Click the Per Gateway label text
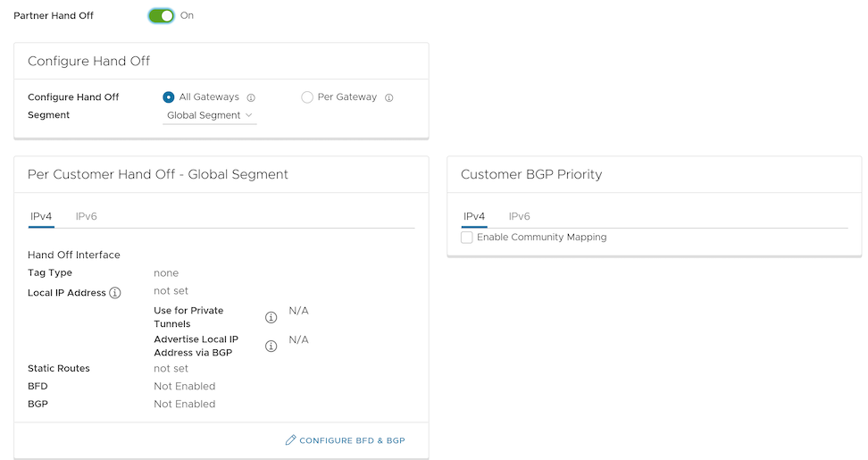The height and width of the screenshot is (460, 868). (347, 97)
